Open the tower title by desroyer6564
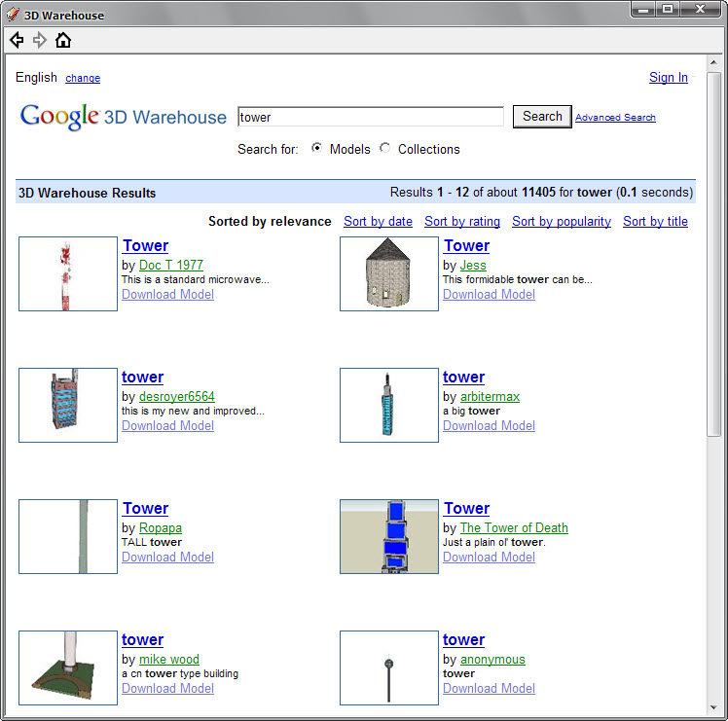 (142, 377)
